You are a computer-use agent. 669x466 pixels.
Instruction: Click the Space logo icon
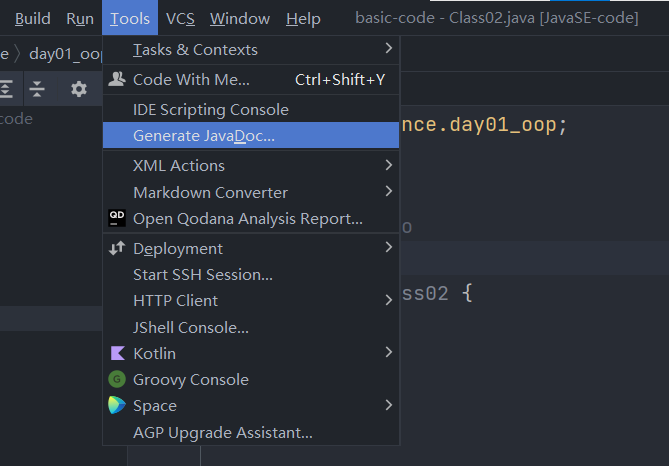pyautogui.click(x=117, y=405)
